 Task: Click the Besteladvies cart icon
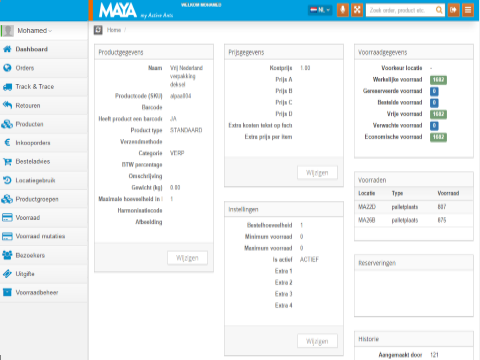tap(7, 162)
